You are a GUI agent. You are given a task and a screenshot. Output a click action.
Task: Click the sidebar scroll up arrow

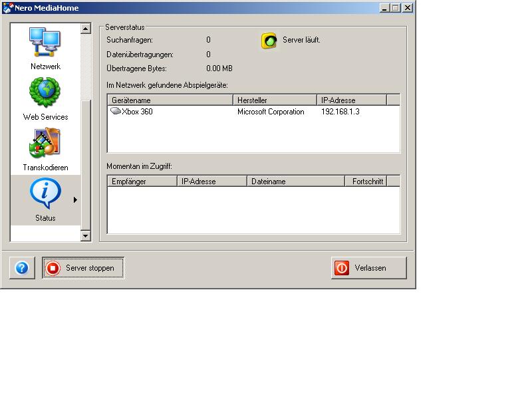[86, 29]
